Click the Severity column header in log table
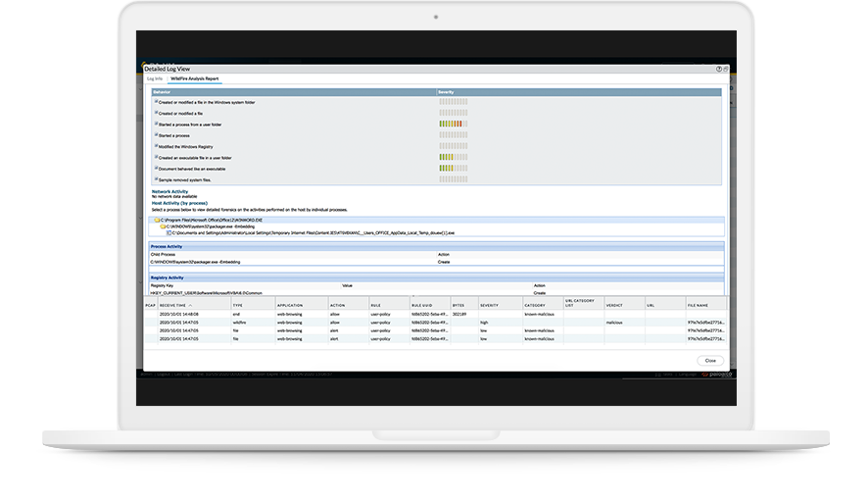The image size is (868, 502). [490, 305]
